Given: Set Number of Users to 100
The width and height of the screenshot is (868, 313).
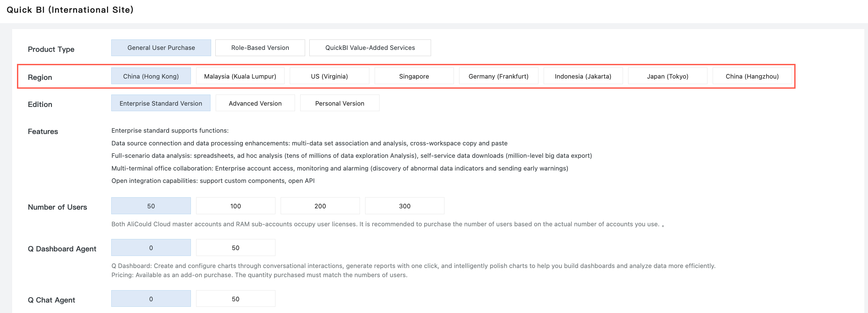Looking at the screenshot, I should click(x=236, y=206).
